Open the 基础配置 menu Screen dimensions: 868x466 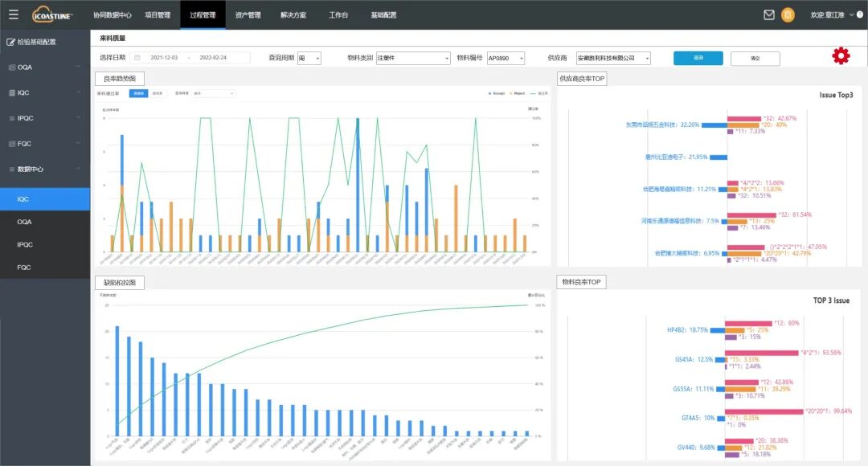click(383, 15)
